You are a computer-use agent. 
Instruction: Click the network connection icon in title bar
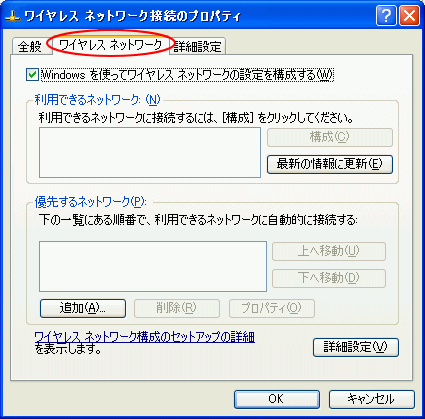(x=14, y=16)
